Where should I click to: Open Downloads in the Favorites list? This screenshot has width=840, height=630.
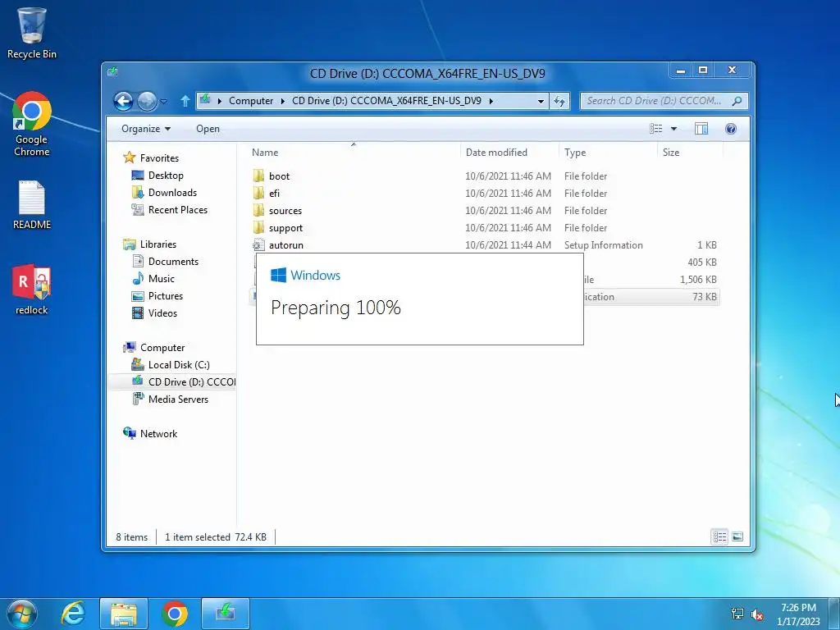[x=164, y=192]
